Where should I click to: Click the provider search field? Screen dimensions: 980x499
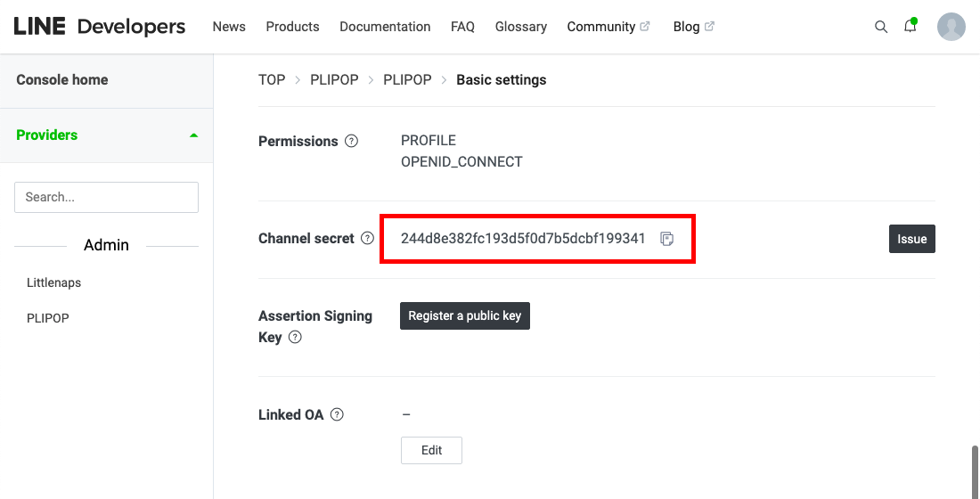coord(106,197)
